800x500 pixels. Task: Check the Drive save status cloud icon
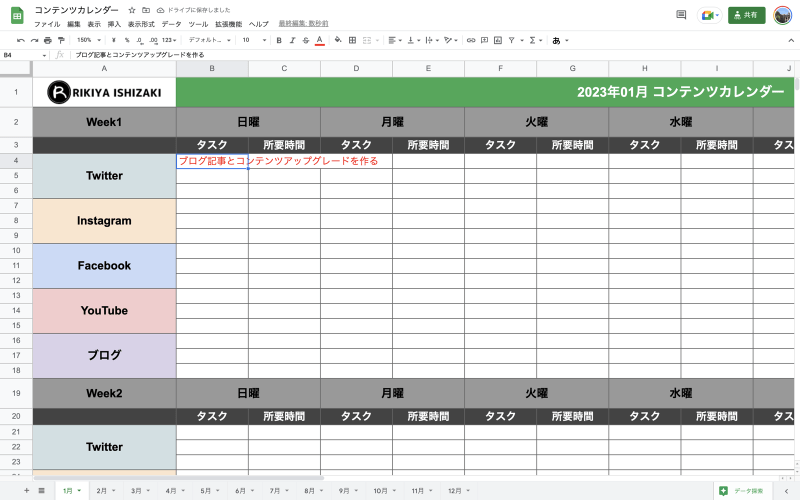coord(160,10)
